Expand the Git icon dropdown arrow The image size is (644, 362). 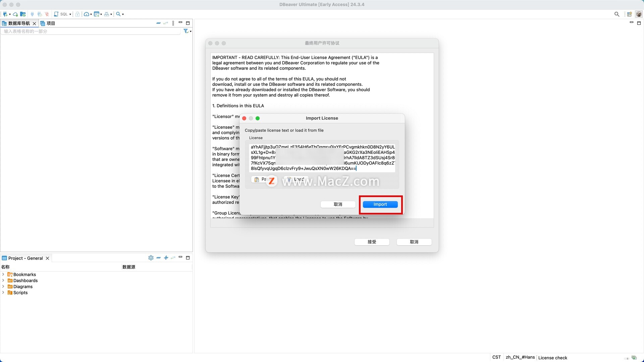(x=101, y=14)
